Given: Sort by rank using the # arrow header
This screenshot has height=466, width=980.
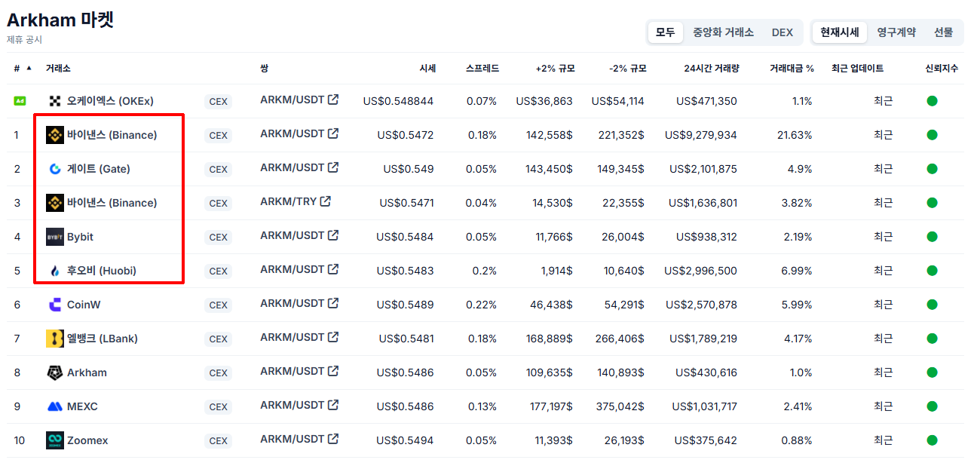Looking at the screenshot, I should tap(23, 68).
